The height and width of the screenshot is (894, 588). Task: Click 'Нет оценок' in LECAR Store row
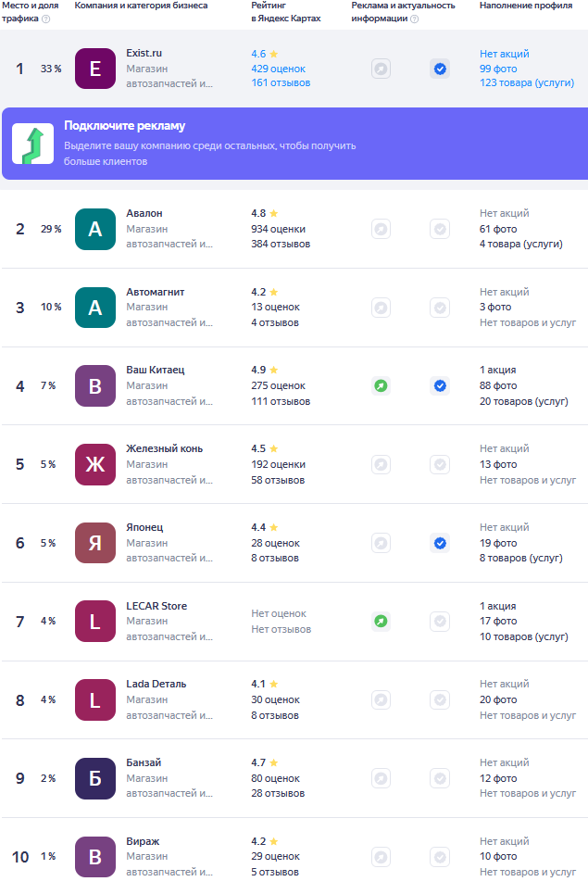coord(279,614)
